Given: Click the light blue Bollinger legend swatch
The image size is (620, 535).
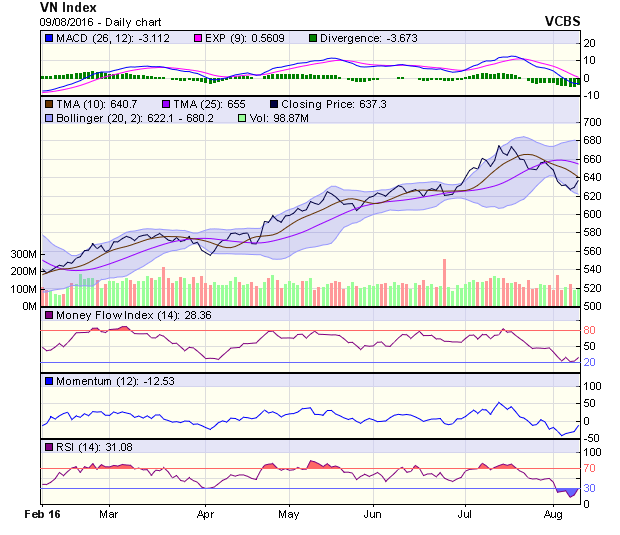Looking at the screenshot, I should 49,118.
